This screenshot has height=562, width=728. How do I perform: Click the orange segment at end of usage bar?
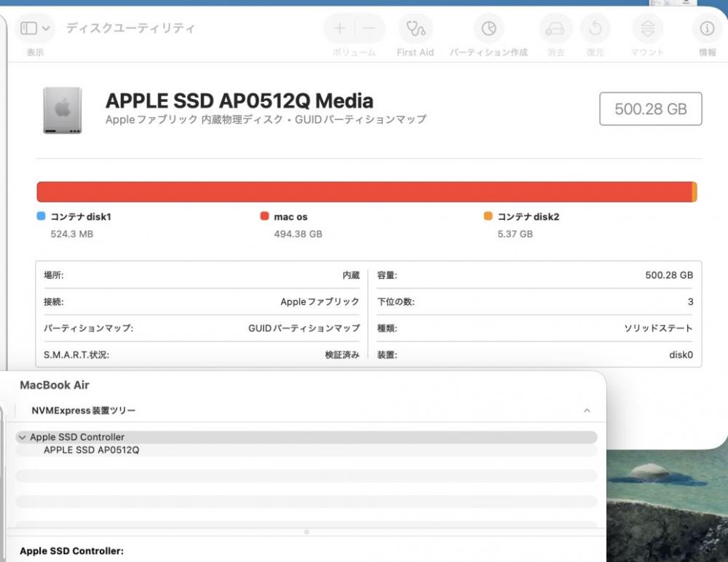(x=695, y=192)
